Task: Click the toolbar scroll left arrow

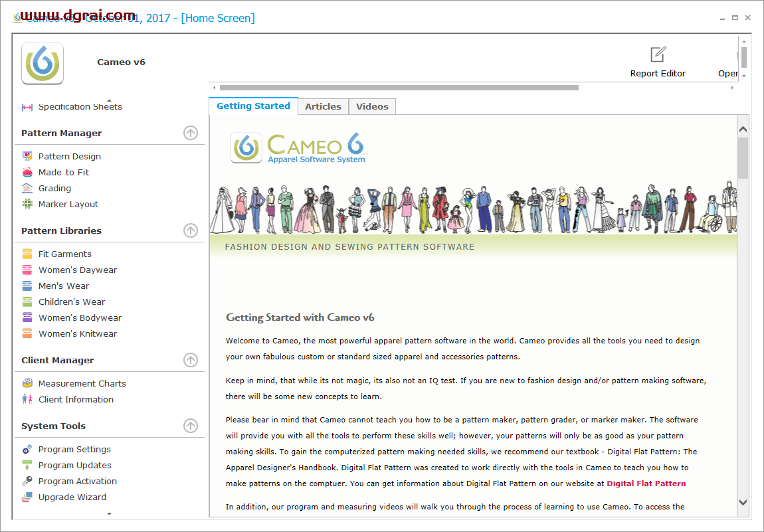Action: (x=215, y=88)
